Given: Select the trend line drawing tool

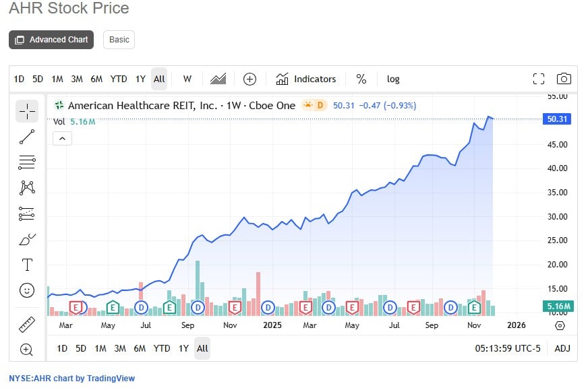Looking at the screenshot, I should (27, 137).
